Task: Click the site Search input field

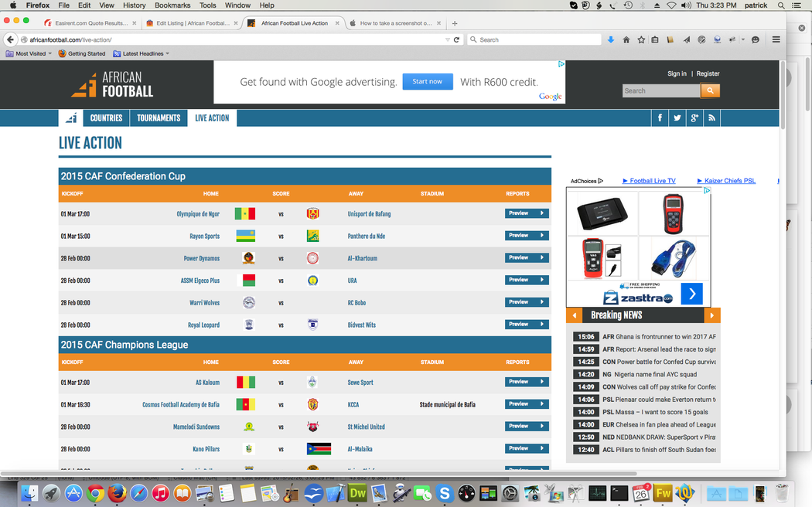Action: click(660, 90)
